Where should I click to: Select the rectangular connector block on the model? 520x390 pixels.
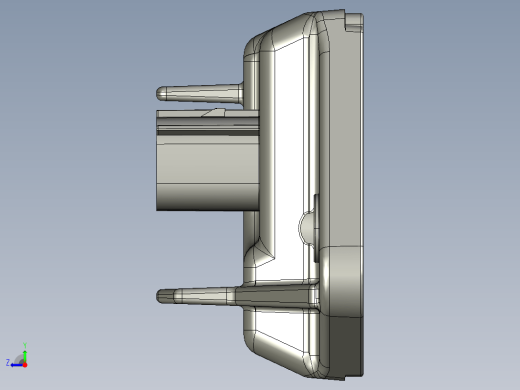(x=208, y=160)
